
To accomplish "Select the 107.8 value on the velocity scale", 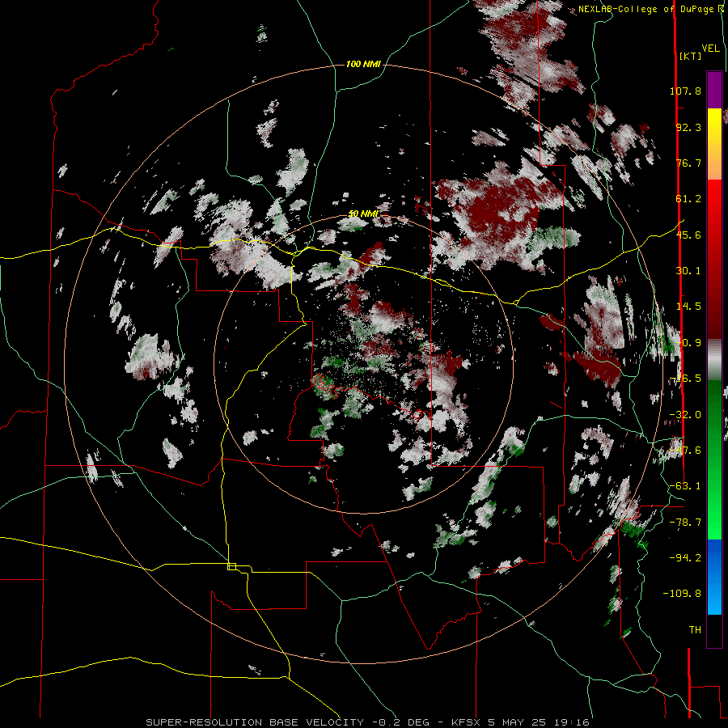I will (x=685, y=91).
